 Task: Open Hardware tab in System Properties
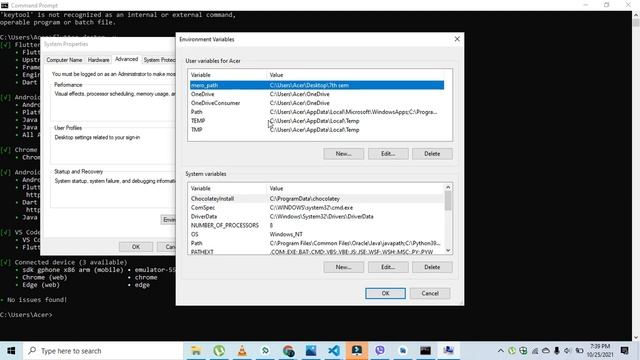coord(98,60)
